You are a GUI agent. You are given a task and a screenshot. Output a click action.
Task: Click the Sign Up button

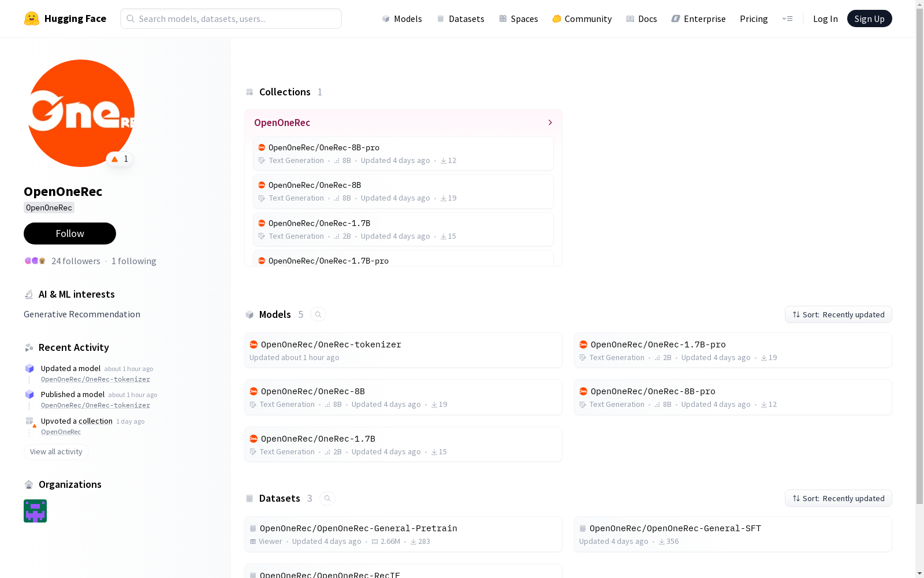pyautogui.click(x=869, y=18)
